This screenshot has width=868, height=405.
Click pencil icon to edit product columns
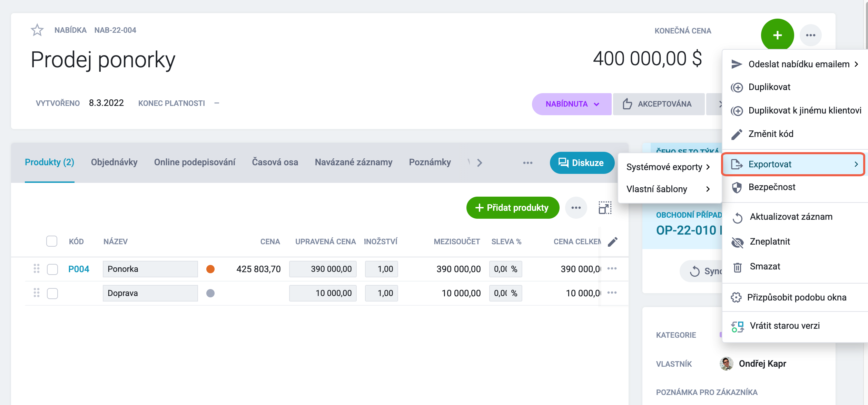[612, 241]
